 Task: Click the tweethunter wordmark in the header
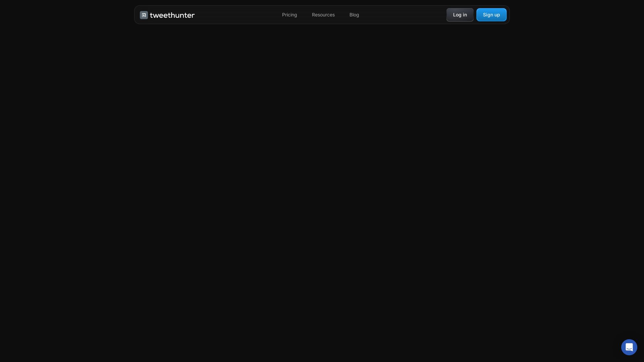point(172,15)
